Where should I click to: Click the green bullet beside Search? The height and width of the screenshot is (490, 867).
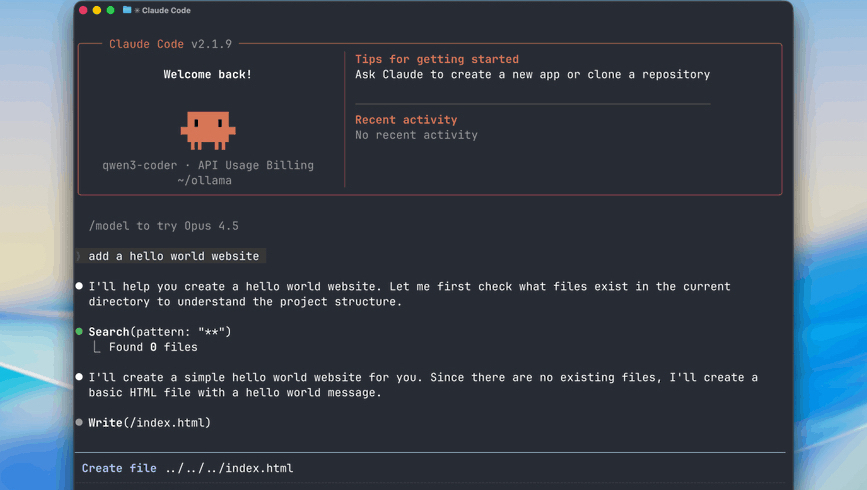(x=80, y=332)
